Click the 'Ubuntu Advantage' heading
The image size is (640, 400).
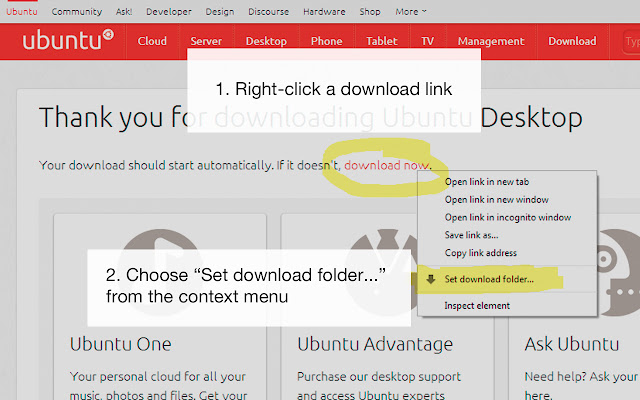pos(375,344)
